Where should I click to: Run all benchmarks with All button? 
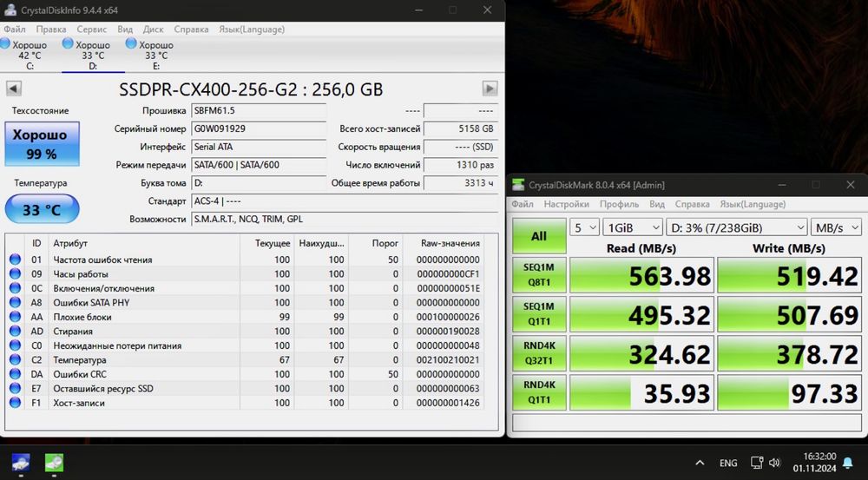click(x=539, y=236)
